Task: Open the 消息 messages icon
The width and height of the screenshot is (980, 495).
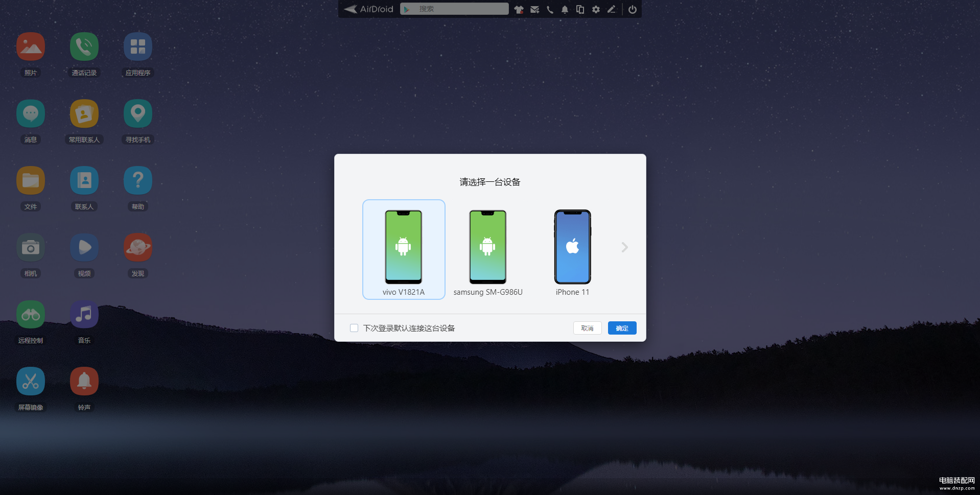Action: [31, 113]
